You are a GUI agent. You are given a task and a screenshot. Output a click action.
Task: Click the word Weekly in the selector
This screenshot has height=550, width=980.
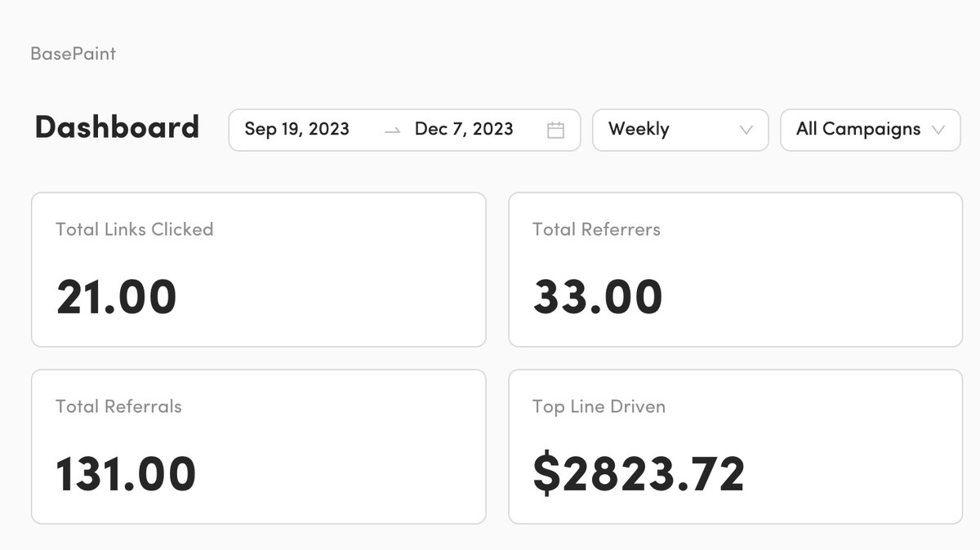[x=639, y=129]
